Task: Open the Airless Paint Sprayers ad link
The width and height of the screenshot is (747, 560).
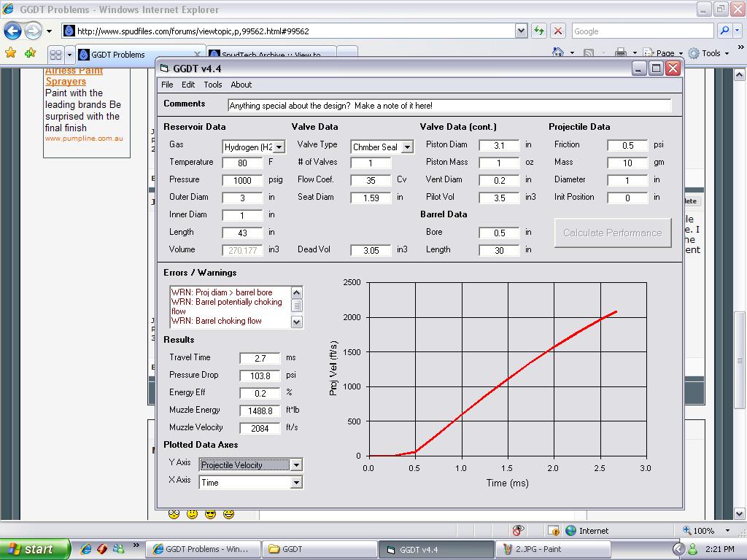Action: (74, 76)
